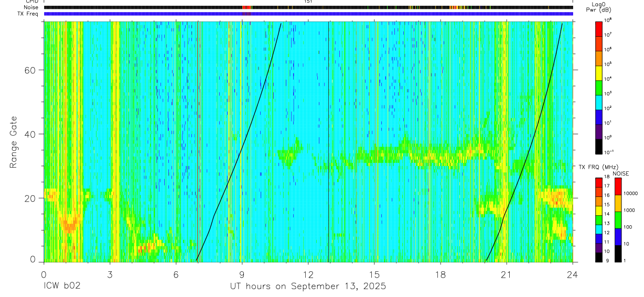Select the green segment of the Lag0 power colorbar
The height and width of the screenshot is (297, 644).
(x=599, y=87)
